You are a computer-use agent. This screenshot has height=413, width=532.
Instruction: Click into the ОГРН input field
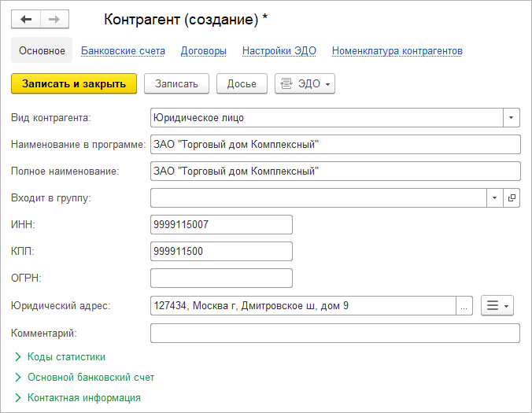[221, 278]
